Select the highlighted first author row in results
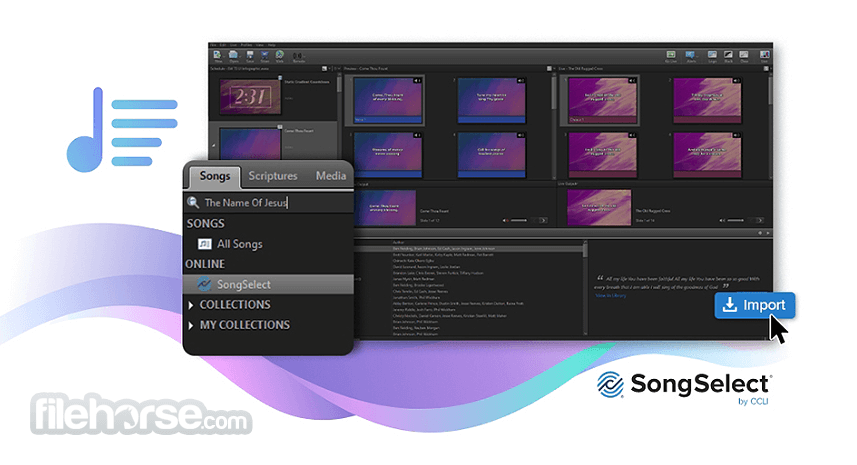The height and width of the screenshot is (465, 857). click(x=469, y=249)
